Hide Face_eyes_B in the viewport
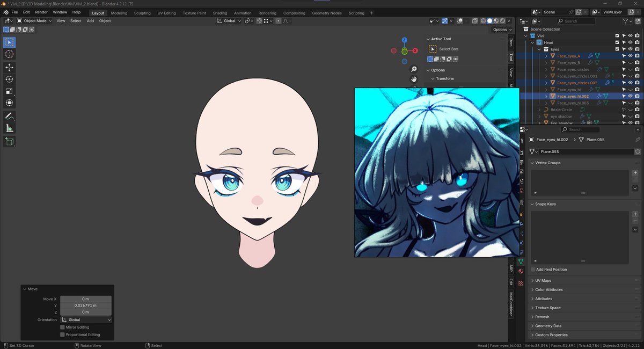This screenshot has width=644, height=349. coord(630,62)
